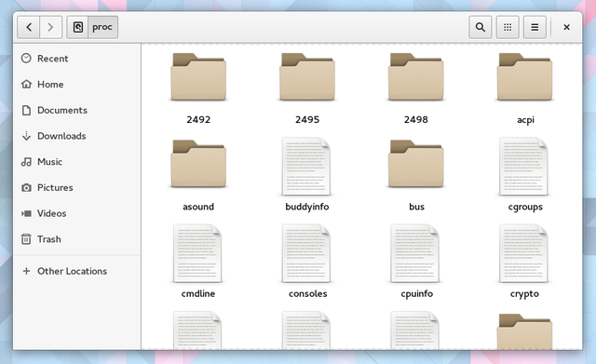
Task: Click the consoles name label
Action: coord(308,293)
